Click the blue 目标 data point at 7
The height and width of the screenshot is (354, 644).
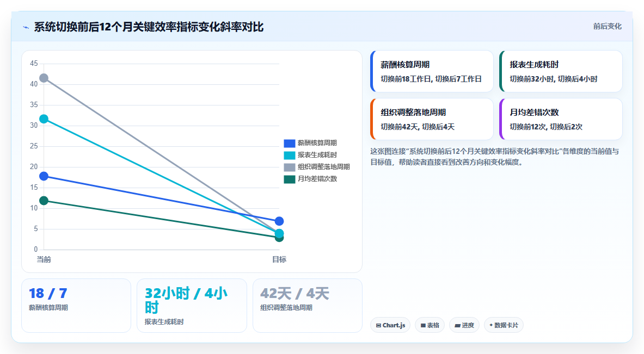pos(279,221)
